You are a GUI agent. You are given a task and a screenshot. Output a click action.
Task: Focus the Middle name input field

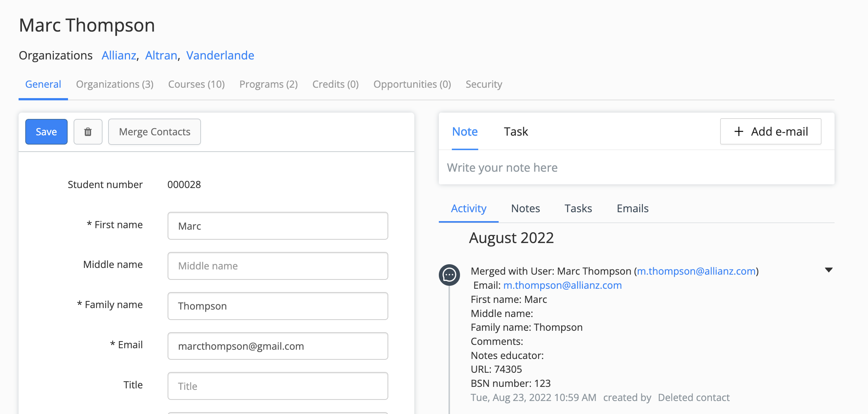(278, 266)
